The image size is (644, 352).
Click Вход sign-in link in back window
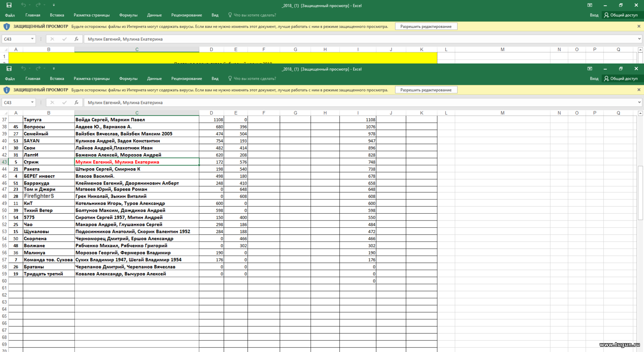click(x=594, y=15)
